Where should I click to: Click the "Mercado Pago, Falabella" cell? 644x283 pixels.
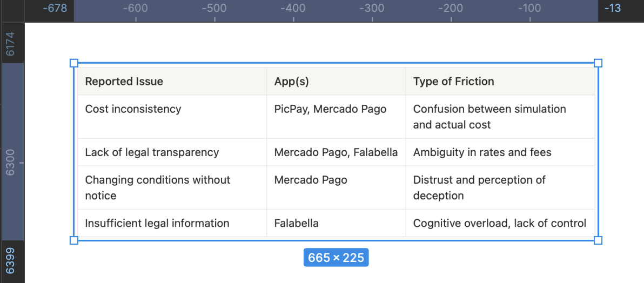pyautogui.click(x=336, y=152)
